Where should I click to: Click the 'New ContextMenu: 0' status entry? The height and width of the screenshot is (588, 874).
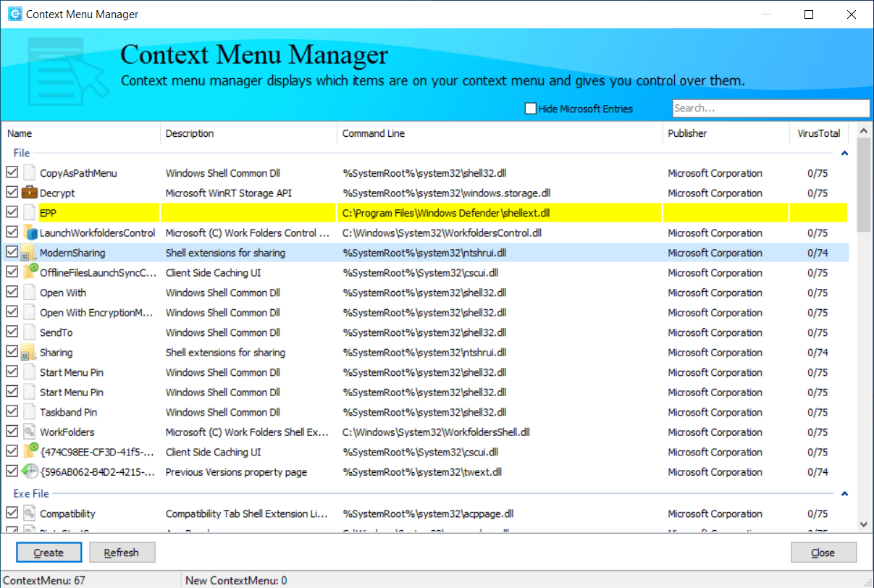(236, 580)
